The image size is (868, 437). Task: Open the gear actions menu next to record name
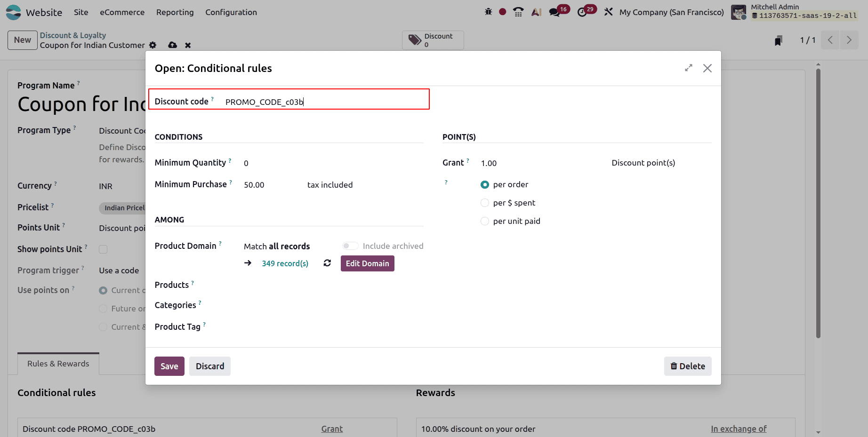click(153, 45)
